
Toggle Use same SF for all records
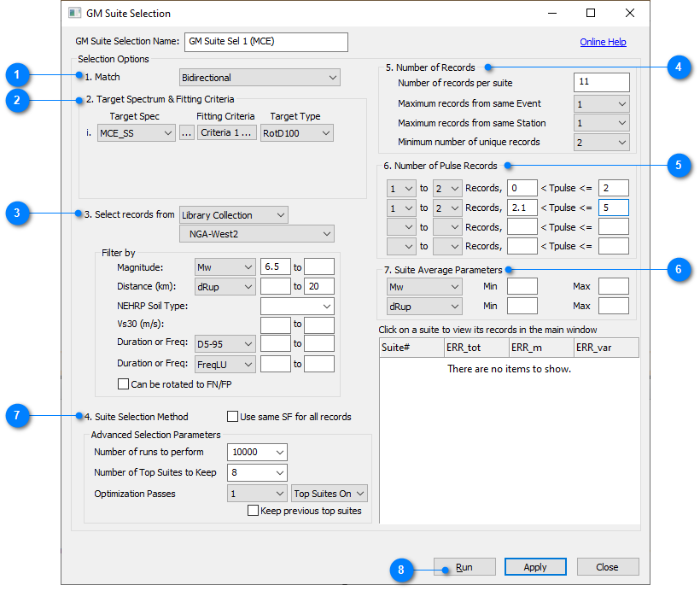coord(232,417)
